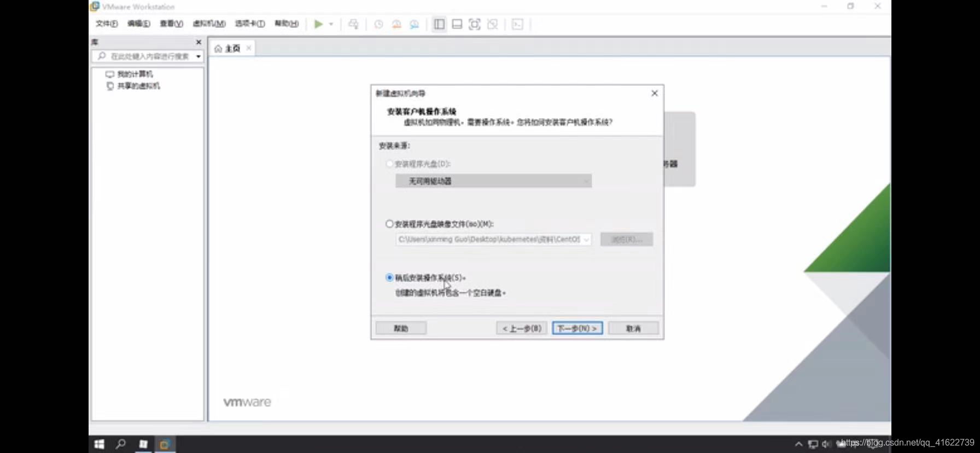Click the 帮助 button in the wizard
980x453 pixels.
point(401,328)
